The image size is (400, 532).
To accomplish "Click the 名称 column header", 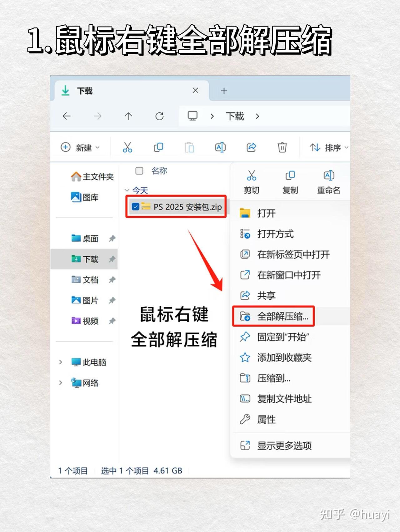I will [x=159, y=171].
